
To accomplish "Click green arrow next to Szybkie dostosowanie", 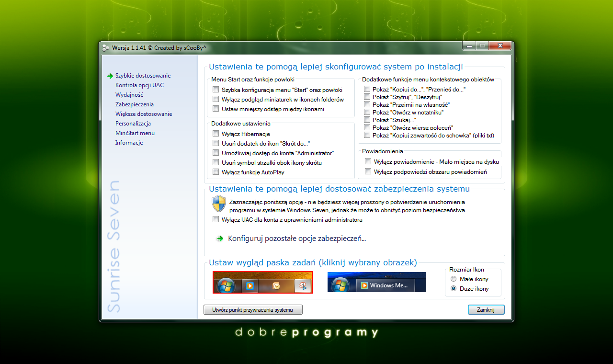I will tap(110, 76).
